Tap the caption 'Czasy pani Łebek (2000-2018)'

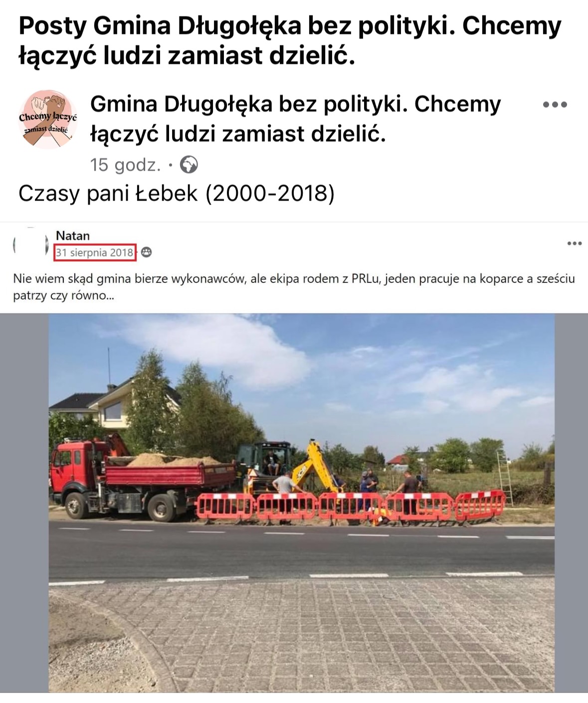pyautogui.click(x=177, y=193)
